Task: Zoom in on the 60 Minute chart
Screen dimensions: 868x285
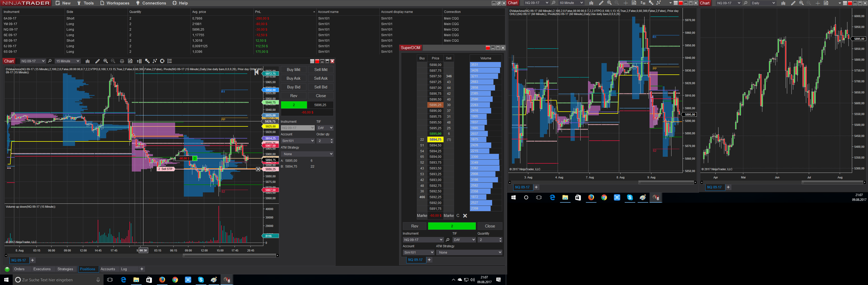Action: pyautogui.click(x=609, y=3)
